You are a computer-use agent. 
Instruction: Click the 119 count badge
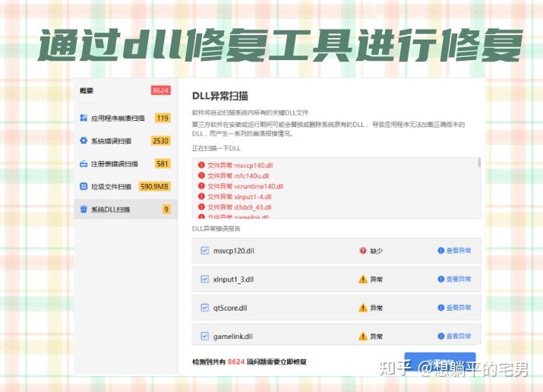(x=163, y=118)
